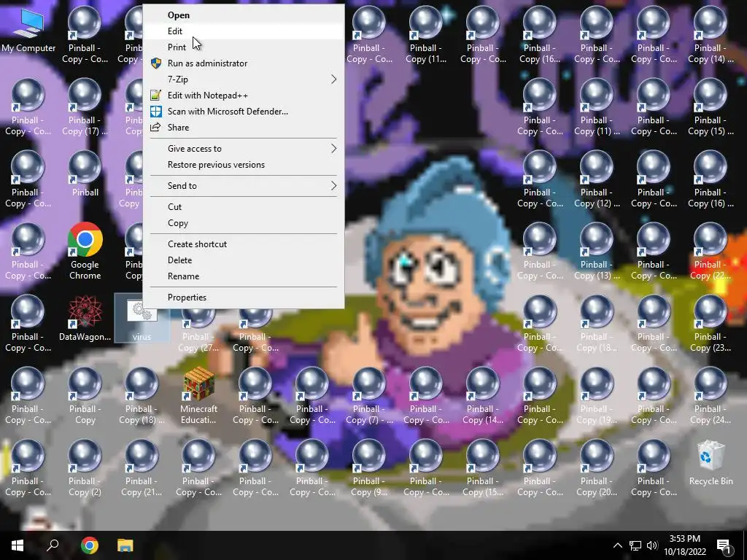Choose Edit with Notepad++
Image resolution: width=747 pixels, height=560 pixels.
point(244,96)
